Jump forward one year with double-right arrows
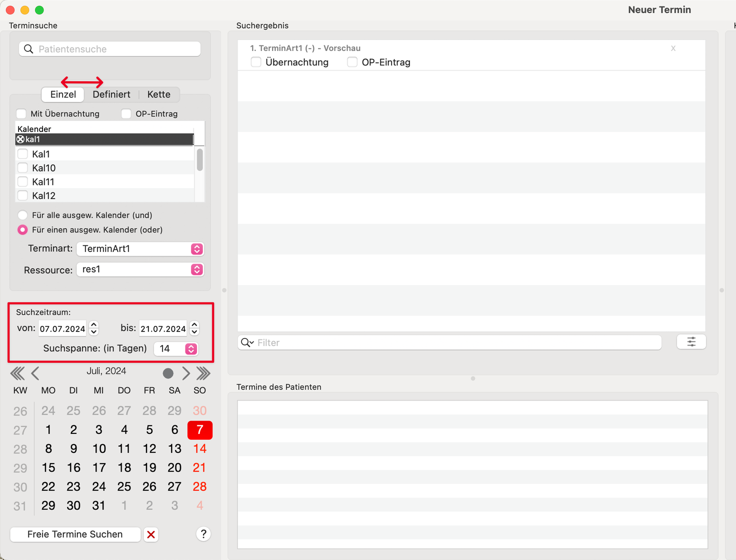 203,373
